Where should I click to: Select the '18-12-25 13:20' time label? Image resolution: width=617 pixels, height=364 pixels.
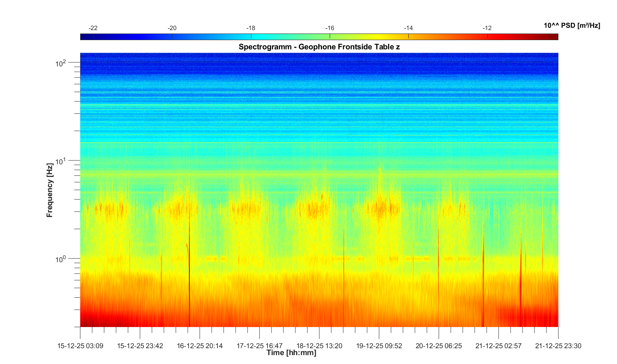pyautogui.click(x=319, y=346)
